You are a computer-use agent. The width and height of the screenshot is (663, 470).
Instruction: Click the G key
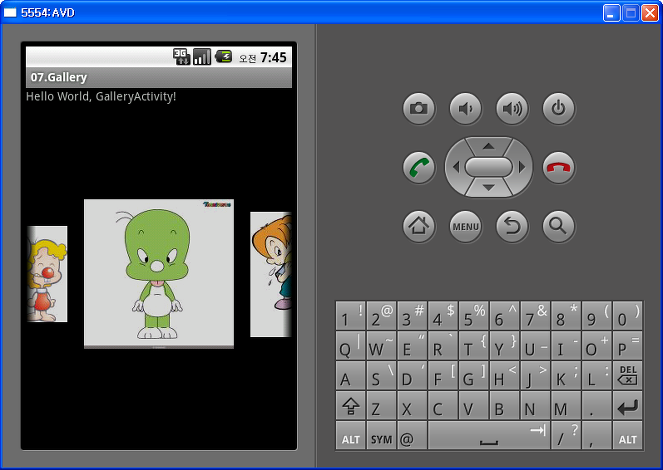[x=474, y=375]
